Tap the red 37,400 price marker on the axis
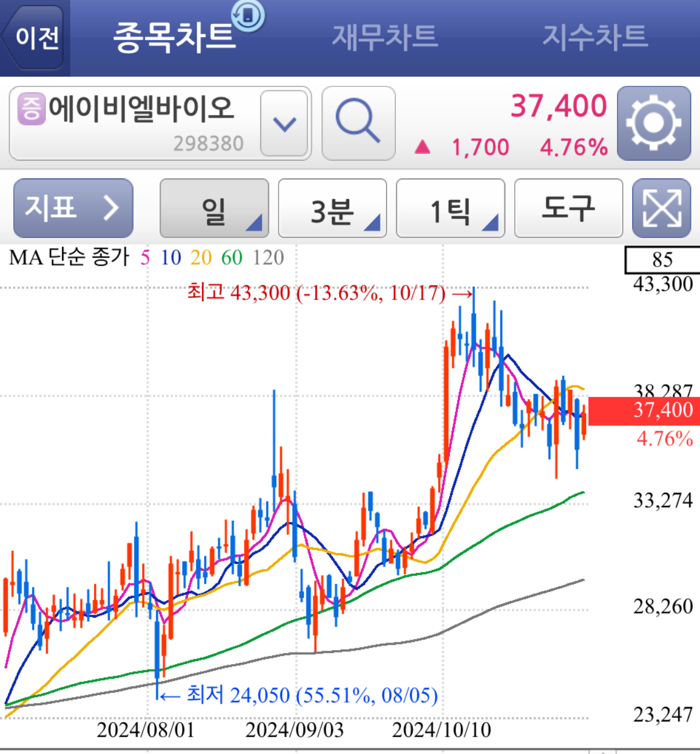Screen dimensions: 700x754 coord(644,410)
